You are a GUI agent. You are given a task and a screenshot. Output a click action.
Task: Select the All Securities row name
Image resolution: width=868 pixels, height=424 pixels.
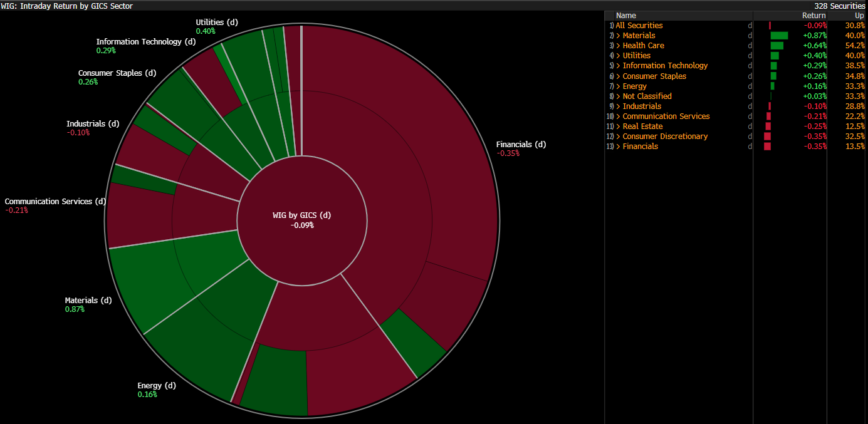[639, 26]
